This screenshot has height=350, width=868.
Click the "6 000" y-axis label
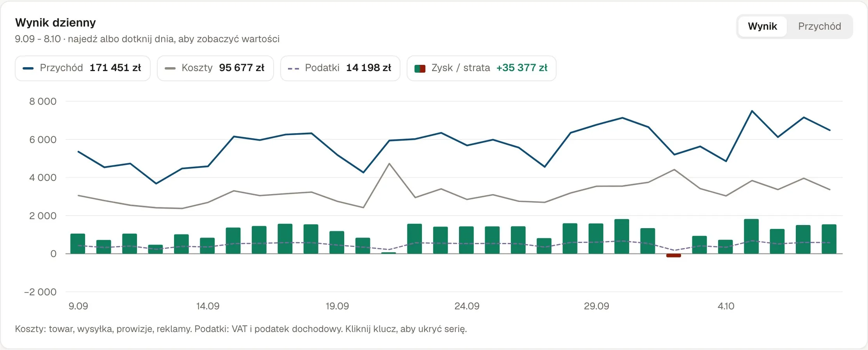43,139
